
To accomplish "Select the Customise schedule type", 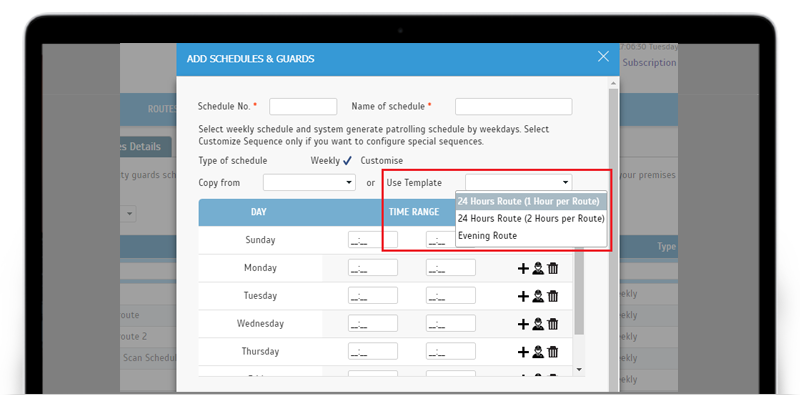I will [x=382, y=161].
